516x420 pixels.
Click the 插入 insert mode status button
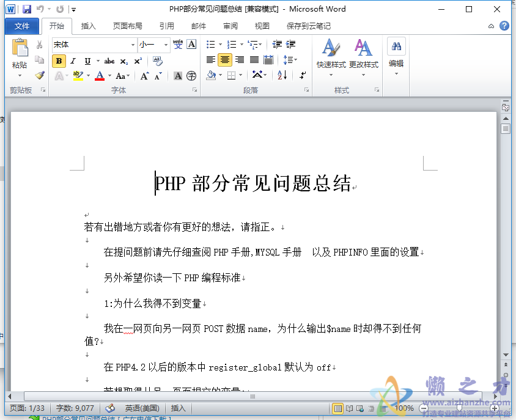point(178,408)
